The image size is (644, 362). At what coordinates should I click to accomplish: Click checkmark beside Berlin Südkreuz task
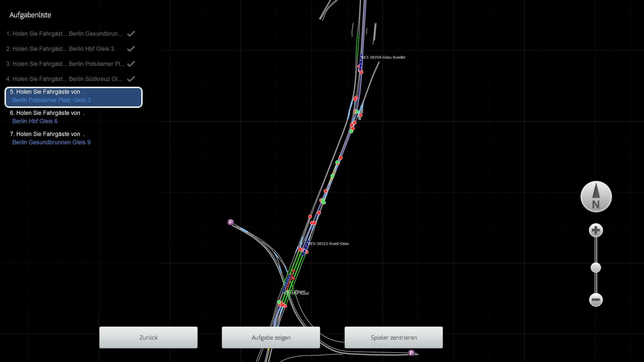tap(131, 79)
